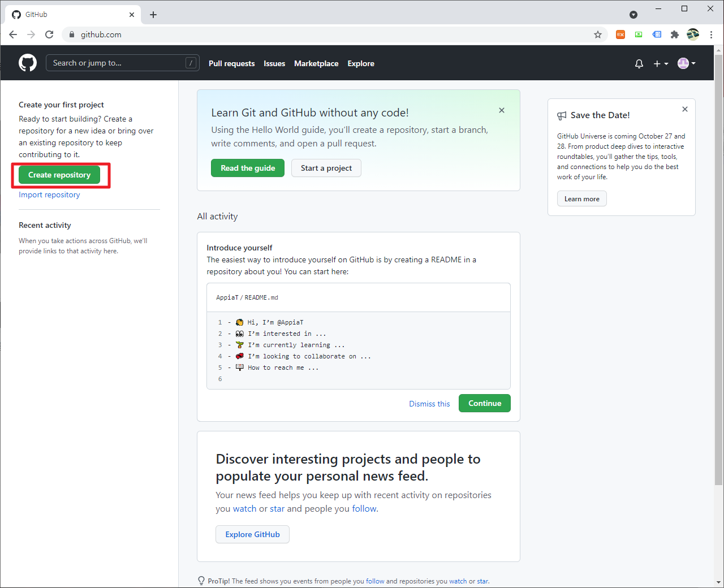The image size is (724, 588).
Task: Follow the follow link in the news feed text
Action: pos(364,508)
